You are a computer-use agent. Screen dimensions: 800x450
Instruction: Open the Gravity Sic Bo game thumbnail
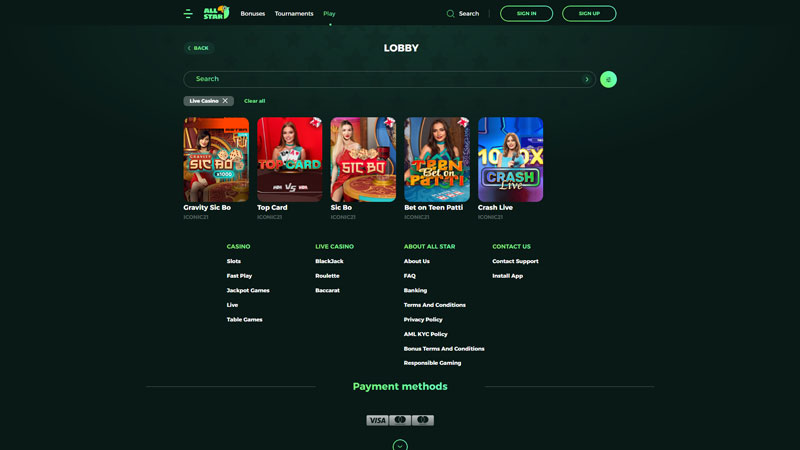216,160
